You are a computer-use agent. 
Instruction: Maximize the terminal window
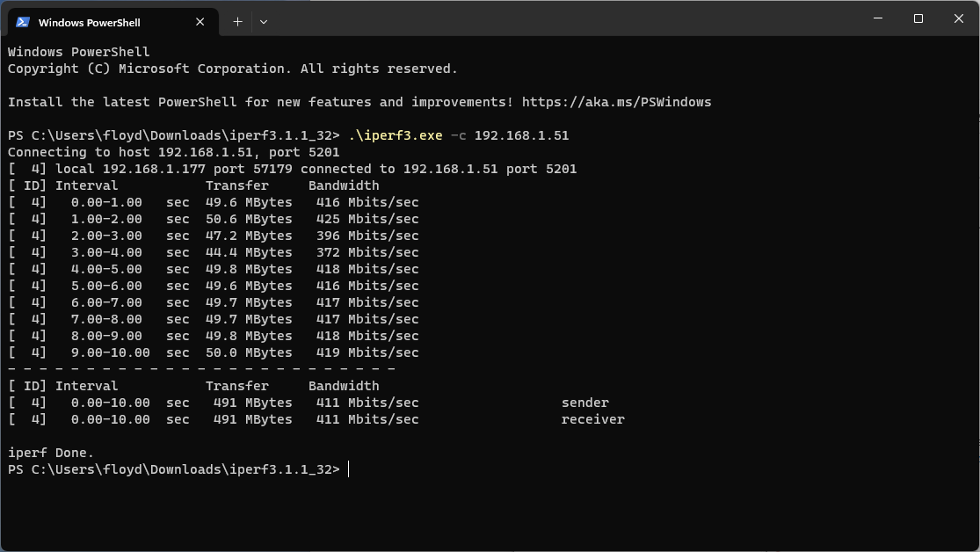point(918,18)
